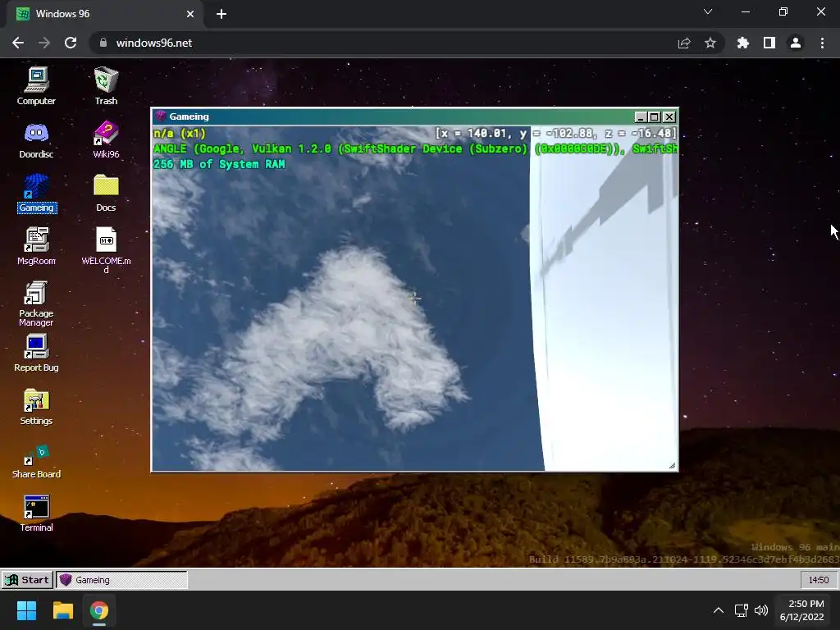
Task: Click inside the Gameing game viewport crosshair
Action: tap(414, 299)
